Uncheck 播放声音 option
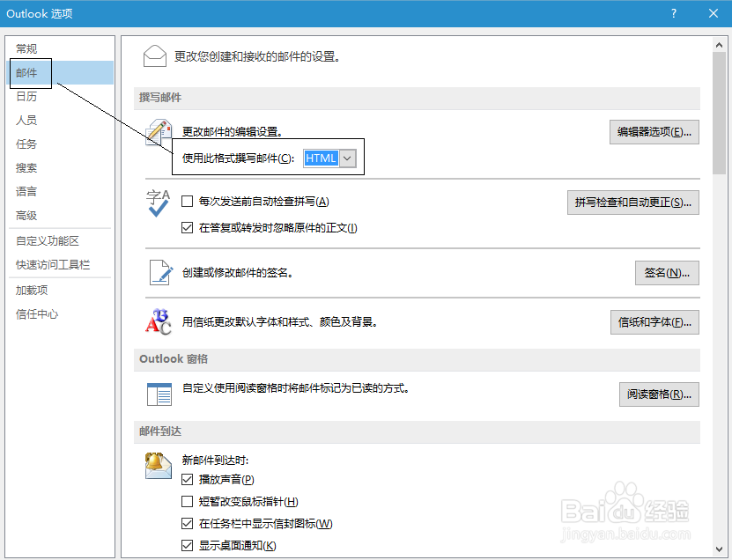The height and width of the screenshot is (560, 732). click(x=188, y=479)
